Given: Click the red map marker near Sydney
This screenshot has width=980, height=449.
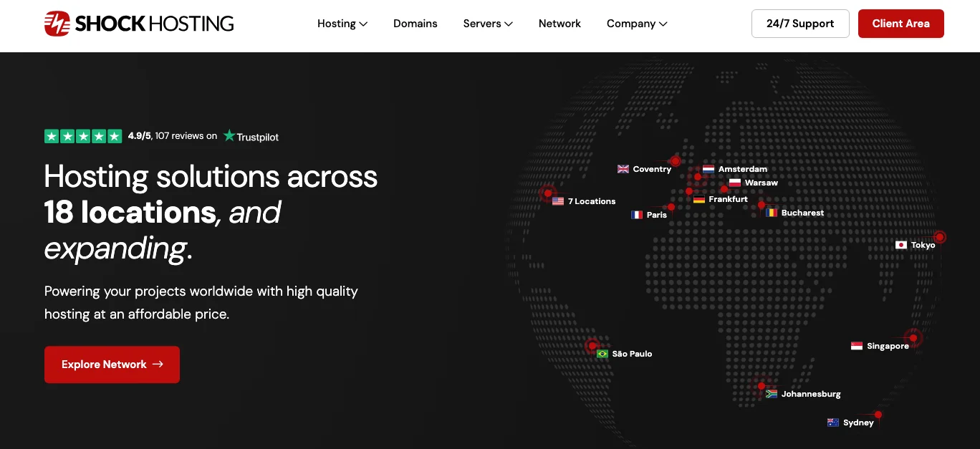Looking at the screenshot, I should 878,415.
